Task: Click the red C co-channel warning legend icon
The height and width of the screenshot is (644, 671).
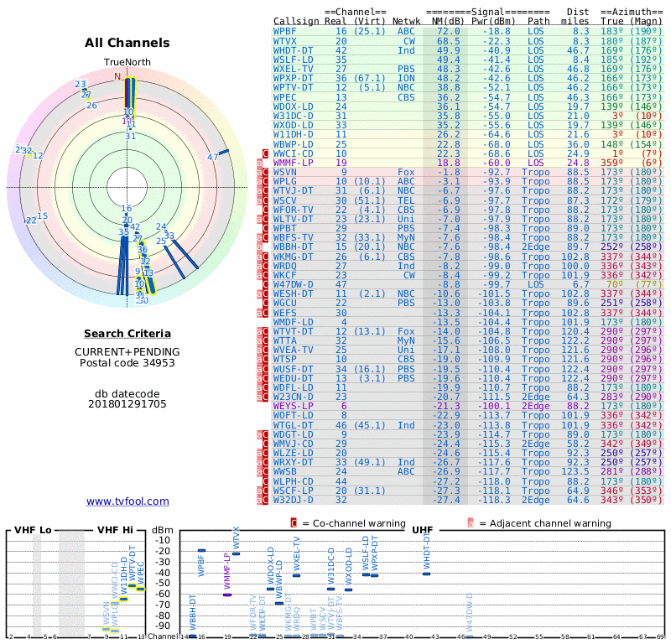Action: pos(294,523)
